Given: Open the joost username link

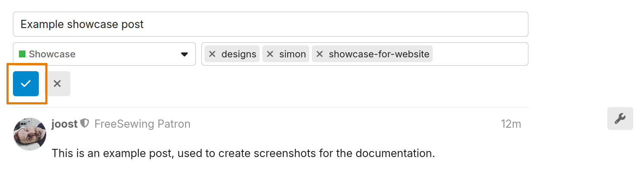Looking at the screenshot, I should point(65,124).
